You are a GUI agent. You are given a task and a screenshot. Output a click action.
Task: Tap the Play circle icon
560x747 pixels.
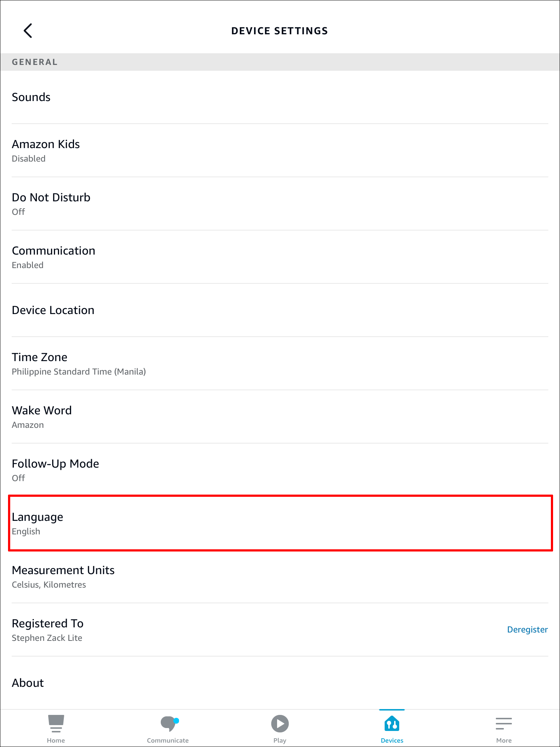[280, 724]
